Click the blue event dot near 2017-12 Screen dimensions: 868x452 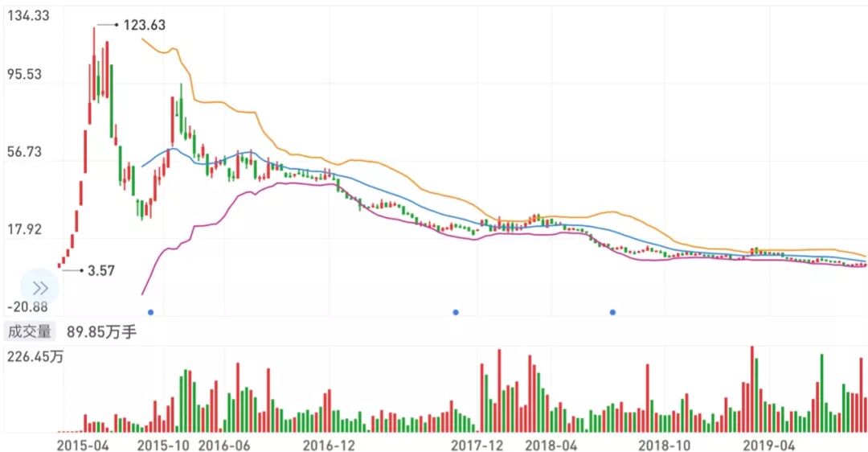coord(456,312)
